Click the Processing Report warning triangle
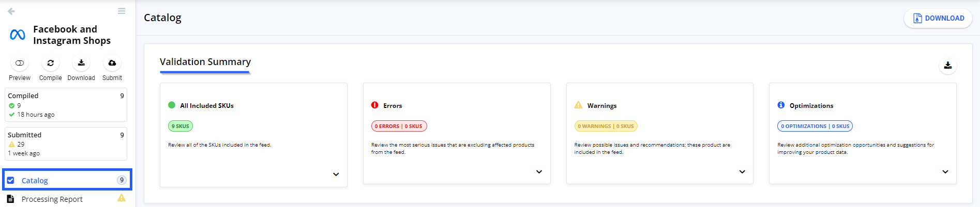Viewport: 980px width, 207px height. tap(122, 198)
